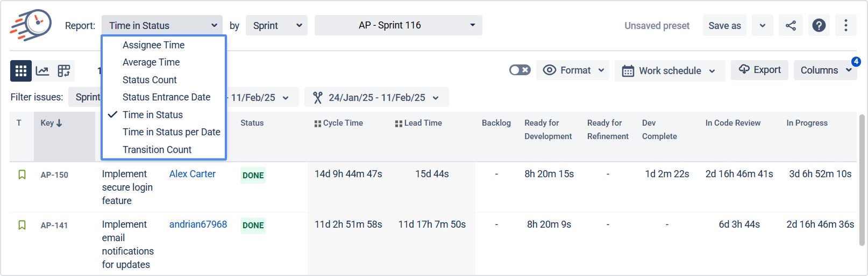Toggle the switch left of Format
The image size is (868, 276).
pos(520,70)
